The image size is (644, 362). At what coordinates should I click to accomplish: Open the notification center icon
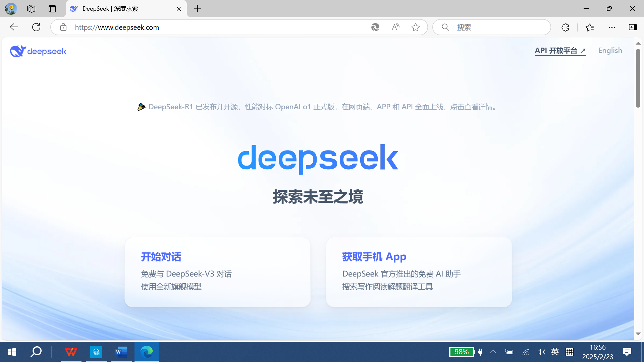627,352
